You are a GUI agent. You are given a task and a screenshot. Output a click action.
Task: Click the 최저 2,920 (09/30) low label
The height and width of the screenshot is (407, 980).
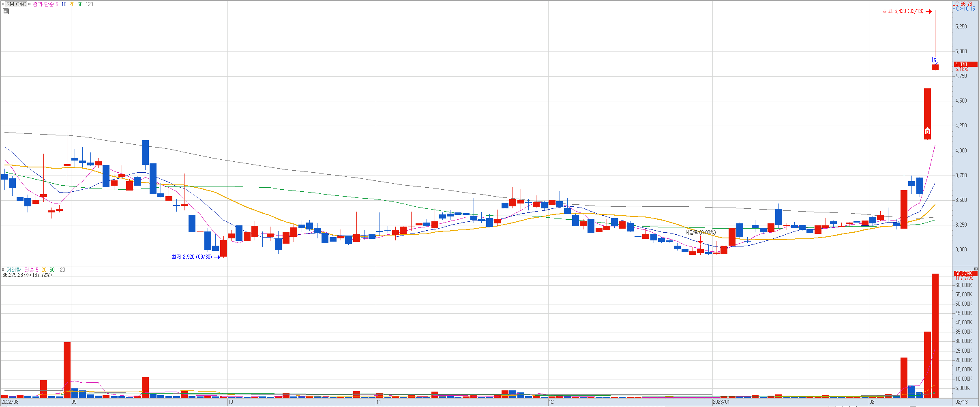coord(191,257)
